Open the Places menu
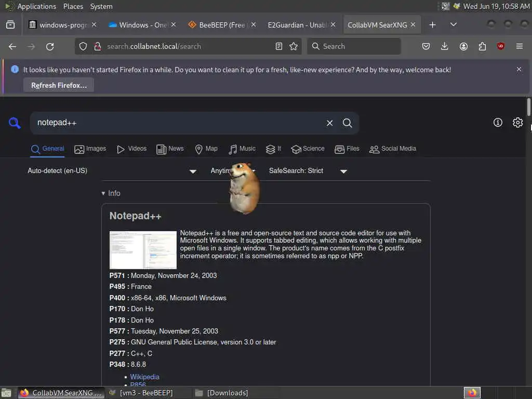Viewport: 532px width, 399px height. (x=73, y=6)
